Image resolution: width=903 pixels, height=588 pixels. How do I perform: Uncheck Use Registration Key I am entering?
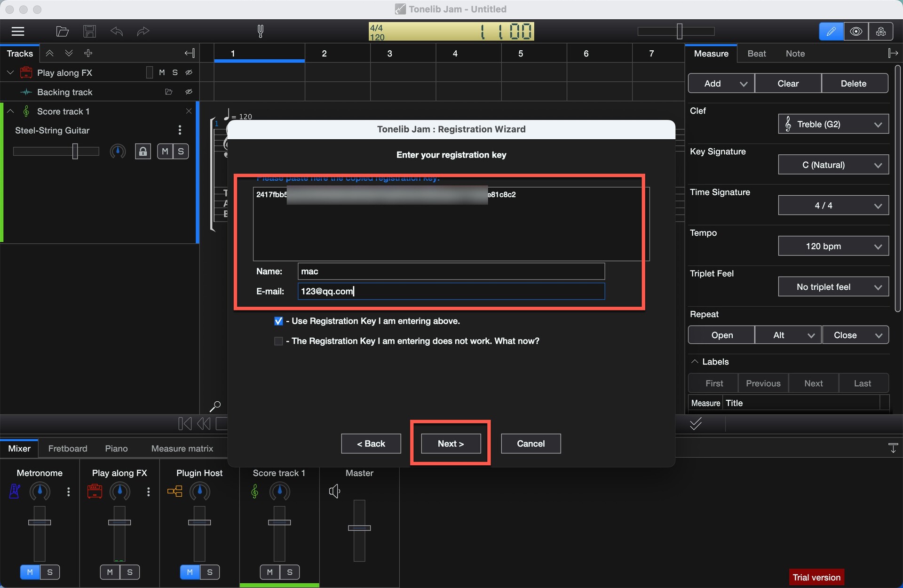(278, 321)
